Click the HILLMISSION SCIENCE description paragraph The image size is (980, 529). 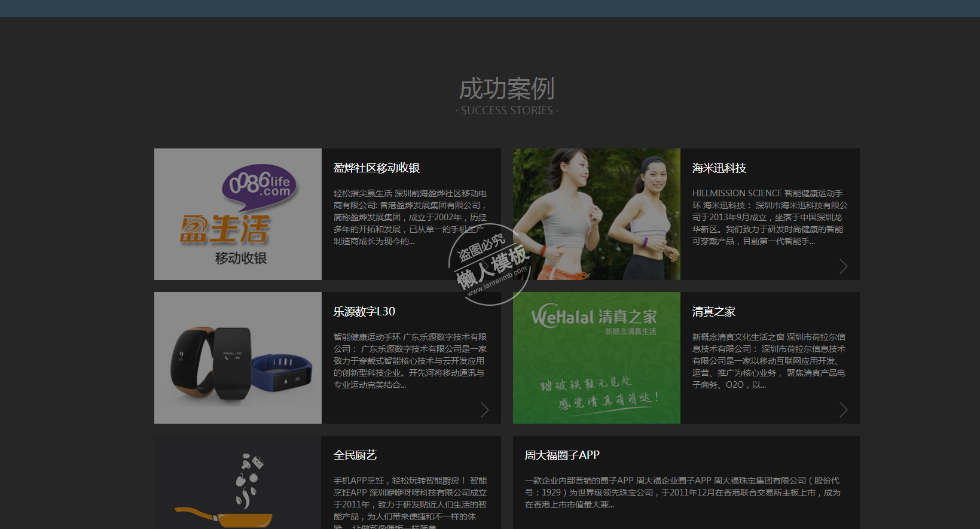click(x=769, y=217)
